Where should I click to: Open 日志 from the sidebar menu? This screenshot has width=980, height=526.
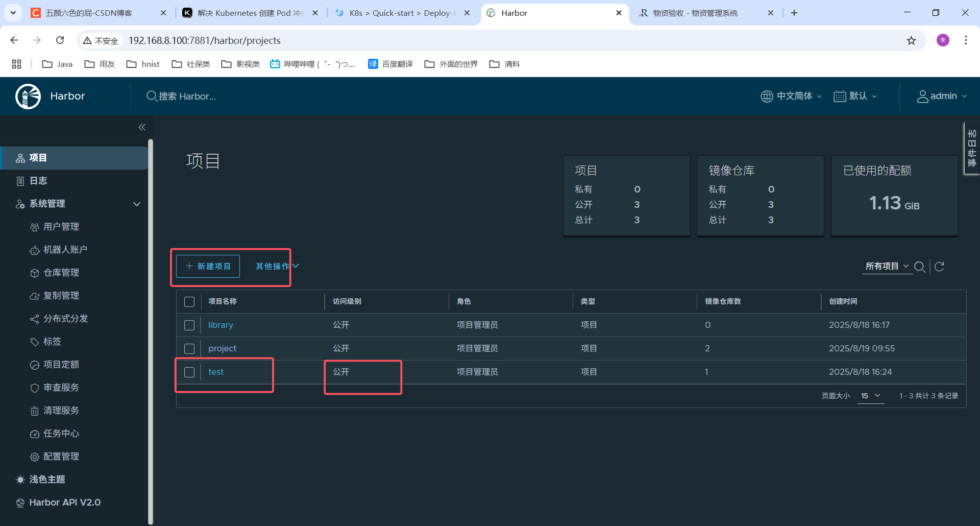[38, 180]
